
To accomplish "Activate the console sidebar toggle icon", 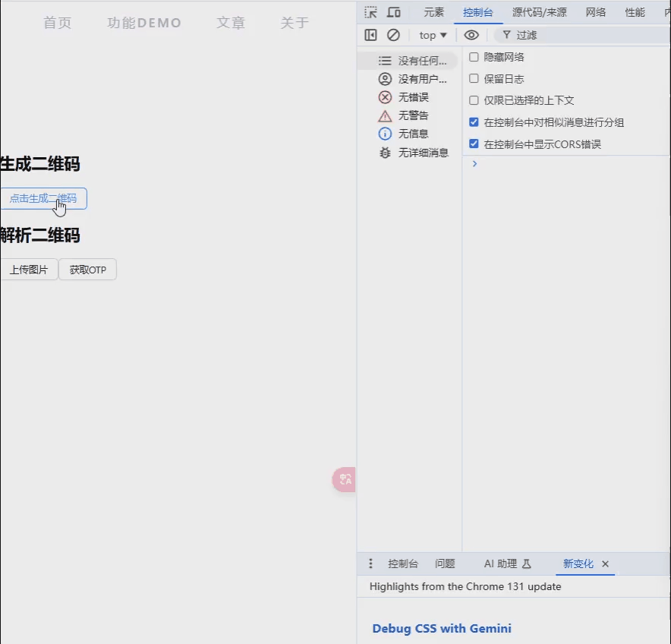I will pyautogui.click(x=371, y=35).
